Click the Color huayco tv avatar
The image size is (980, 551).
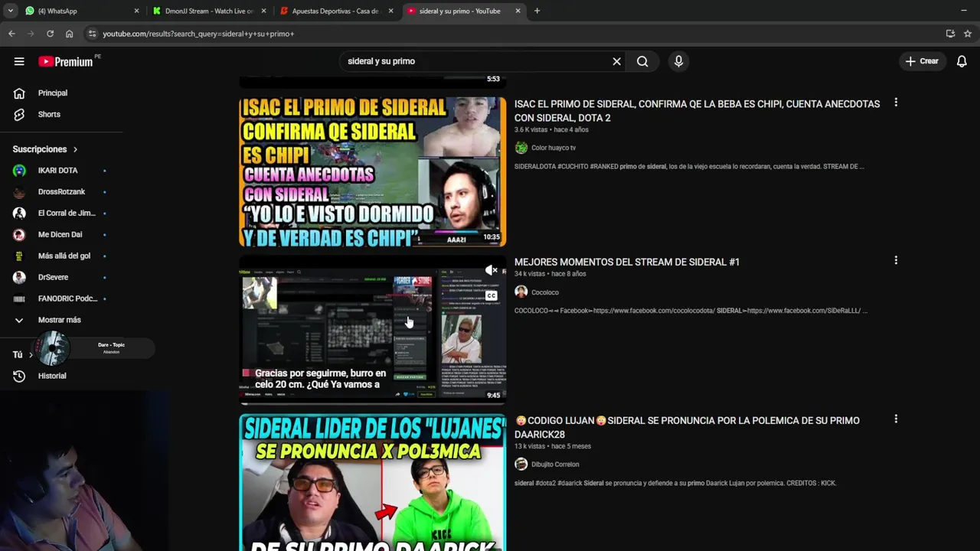click(x=521, y=148)
